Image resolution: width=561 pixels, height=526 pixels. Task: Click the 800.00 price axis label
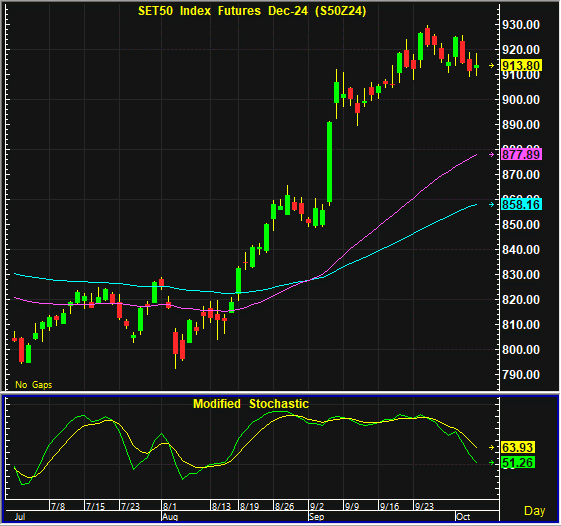(x=521, y=350)
